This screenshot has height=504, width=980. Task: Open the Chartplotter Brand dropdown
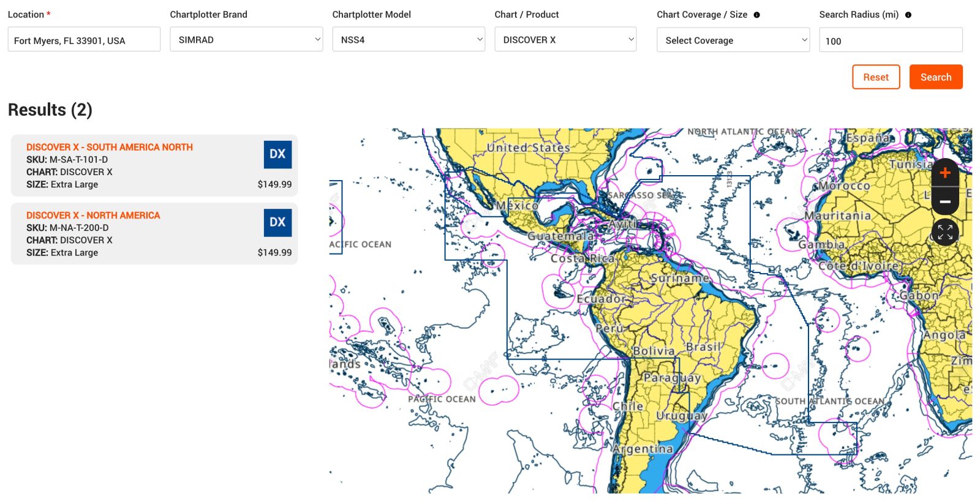coord(246,40)
